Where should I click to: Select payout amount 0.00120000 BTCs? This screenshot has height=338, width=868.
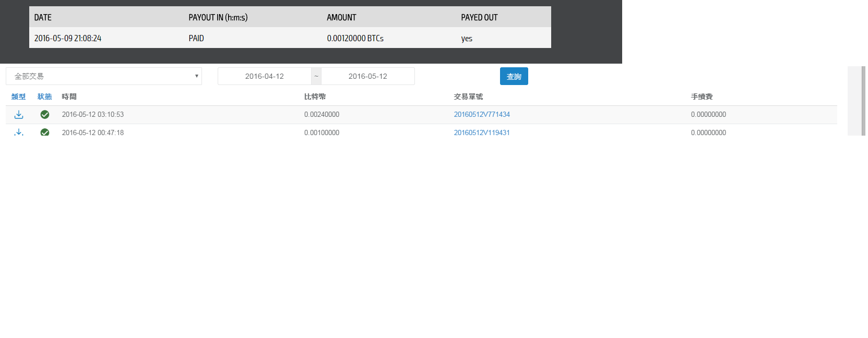pos(355,38)
